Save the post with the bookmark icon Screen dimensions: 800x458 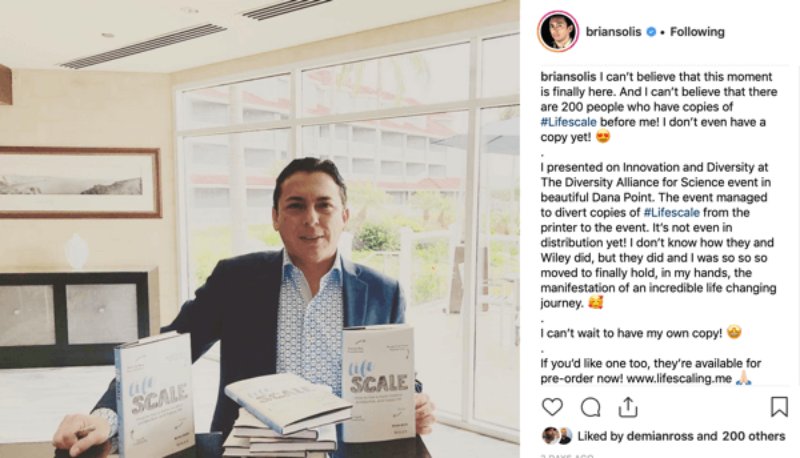(779, 406)
